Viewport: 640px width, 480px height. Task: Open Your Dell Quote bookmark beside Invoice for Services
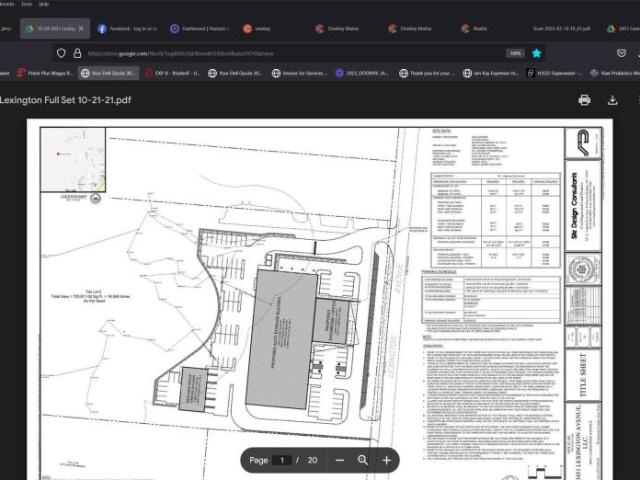click(235, 73)
